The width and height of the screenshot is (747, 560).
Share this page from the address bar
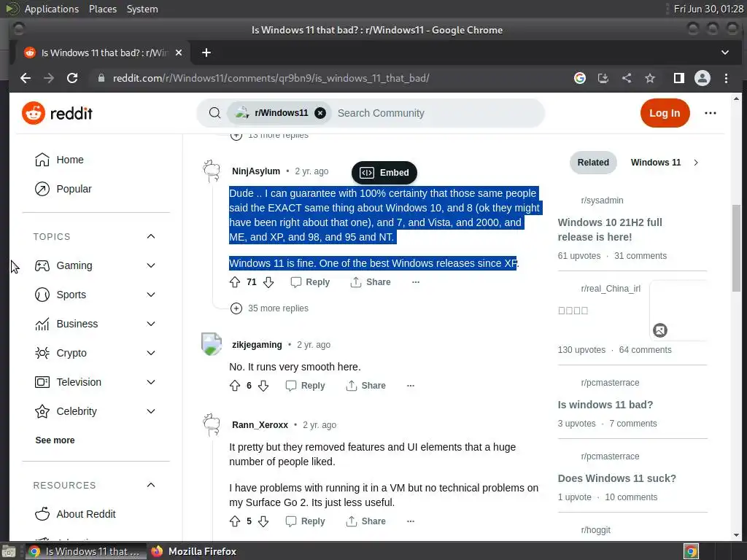627,78
